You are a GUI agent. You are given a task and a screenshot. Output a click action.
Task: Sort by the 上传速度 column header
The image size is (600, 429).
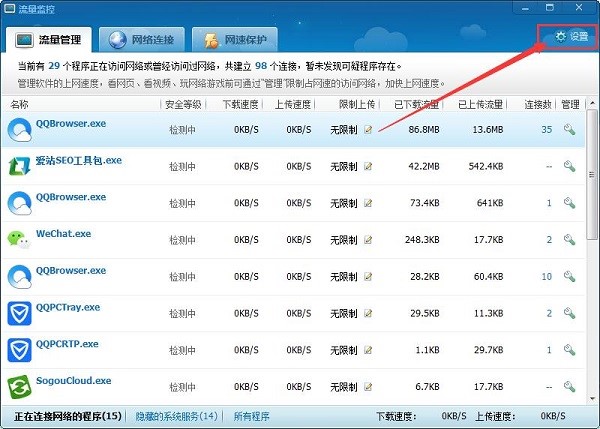293,104
